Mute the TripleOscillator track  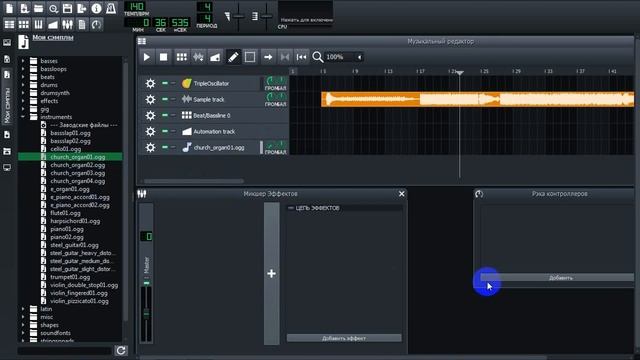(x=165, y=83)
